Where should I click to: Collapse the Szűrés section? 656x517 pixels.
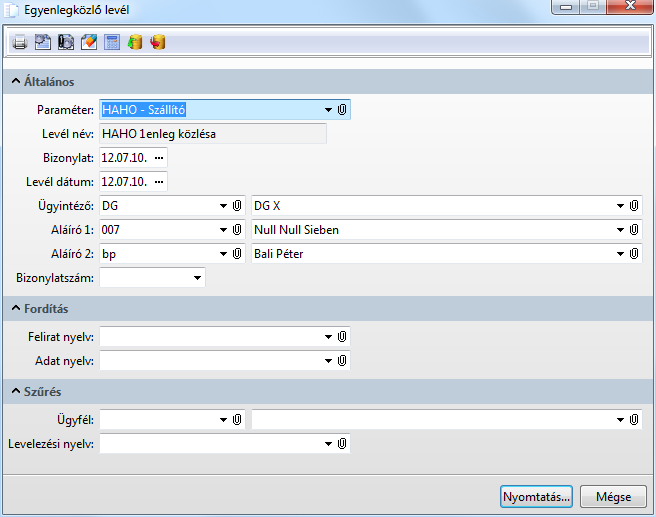pyautogui.click(x=16, y=391)
